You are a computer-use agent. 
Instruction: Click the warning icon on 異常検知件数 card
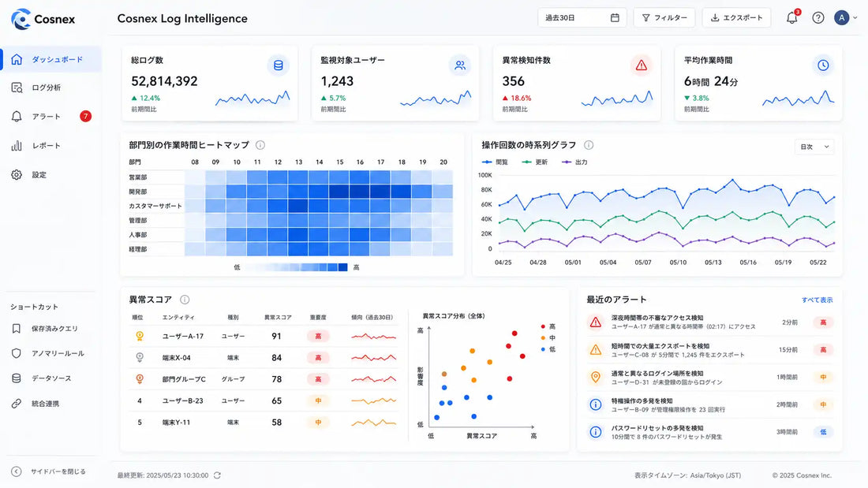click(x=642, y=65)
